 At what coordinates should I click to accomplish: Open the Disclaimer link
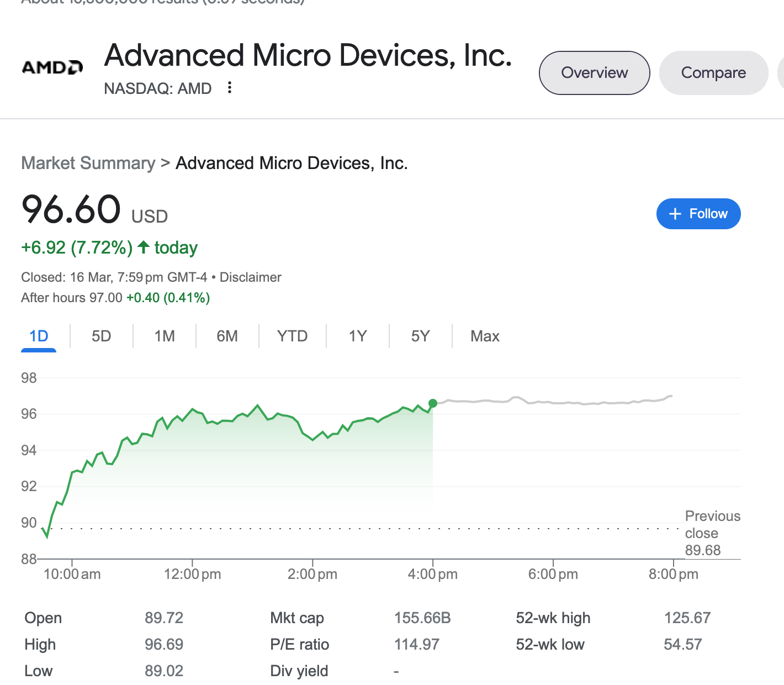click(x=251, y=277)
